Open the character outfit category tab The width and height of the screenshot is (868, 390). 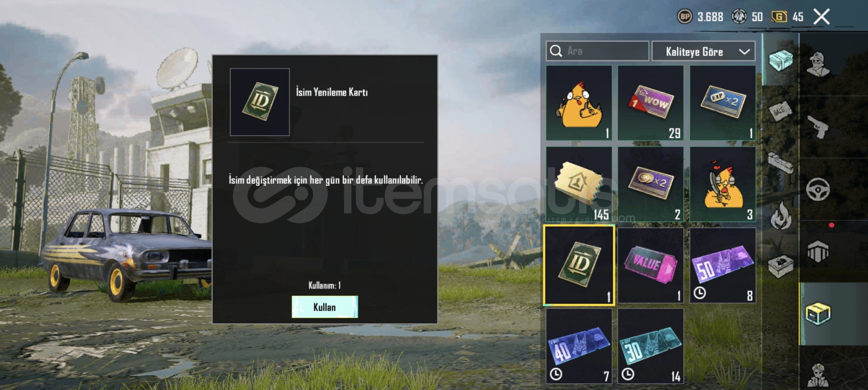point(819,65)
